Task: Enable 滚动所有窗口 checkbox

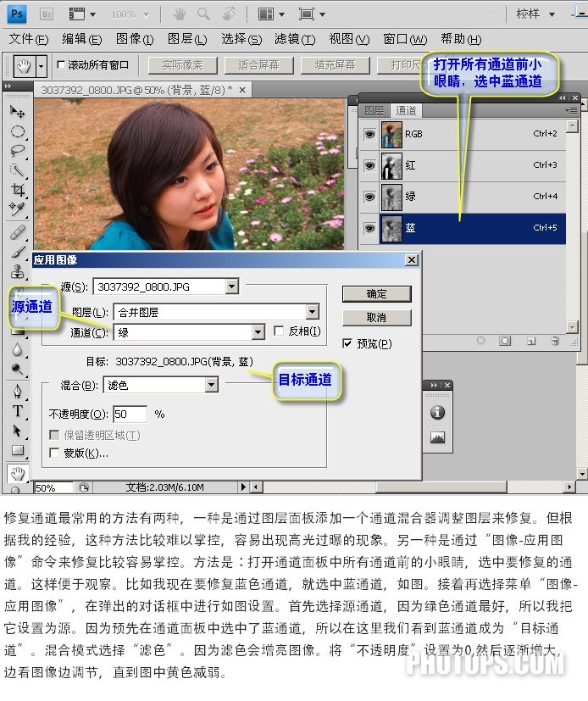Action: click(x=61, y=64)
